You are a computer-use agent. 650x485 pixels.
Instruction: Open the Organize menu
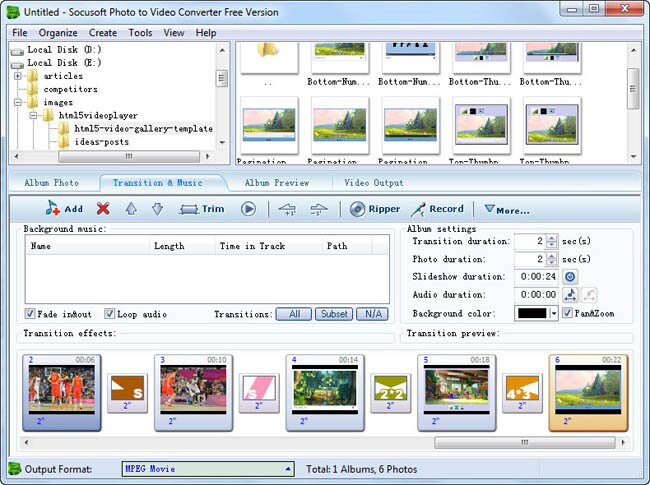(x=58, y=33)
